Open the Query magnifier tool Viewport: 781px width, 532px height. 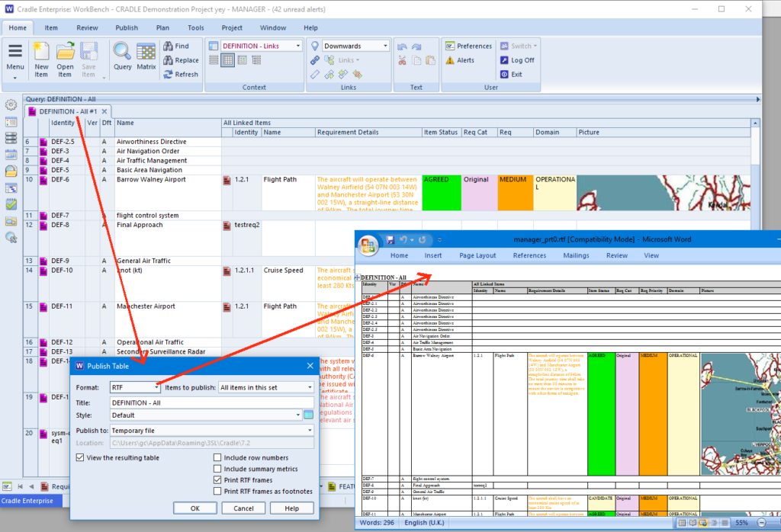coord(122,51)
